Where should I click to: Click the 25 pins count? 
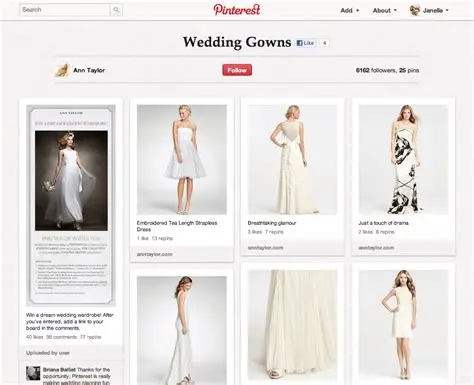tap(409, 70)
